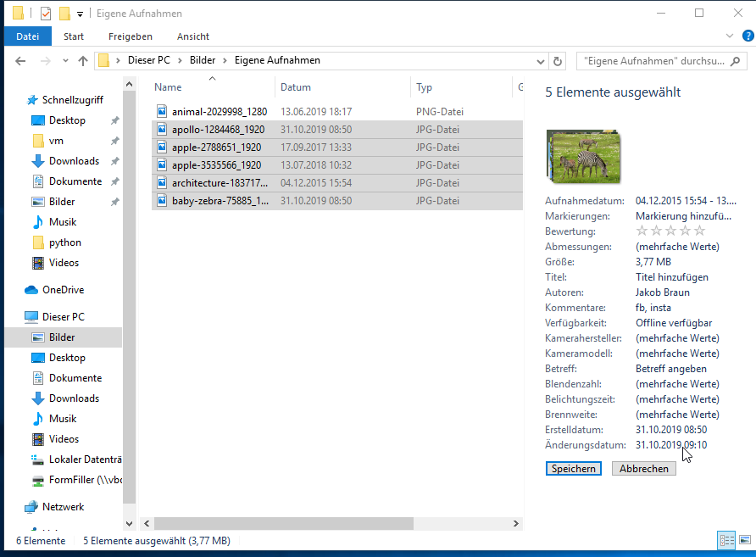Screen dimensions: 756x557
Task: Click the up-one-level arrow icon
Action: 83,61
